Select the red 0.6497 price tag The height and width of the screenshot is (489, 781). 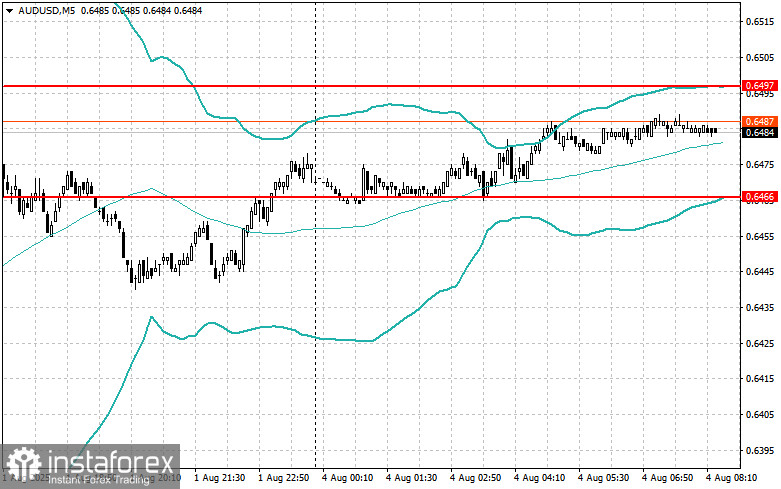[x=760, y=86]
